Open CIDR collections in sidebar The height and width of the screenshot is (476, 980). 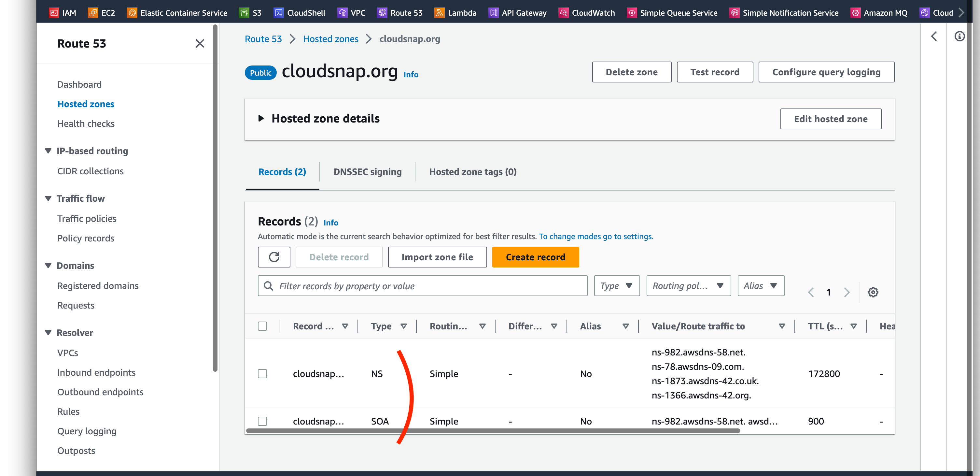click(x=90, y=171)
